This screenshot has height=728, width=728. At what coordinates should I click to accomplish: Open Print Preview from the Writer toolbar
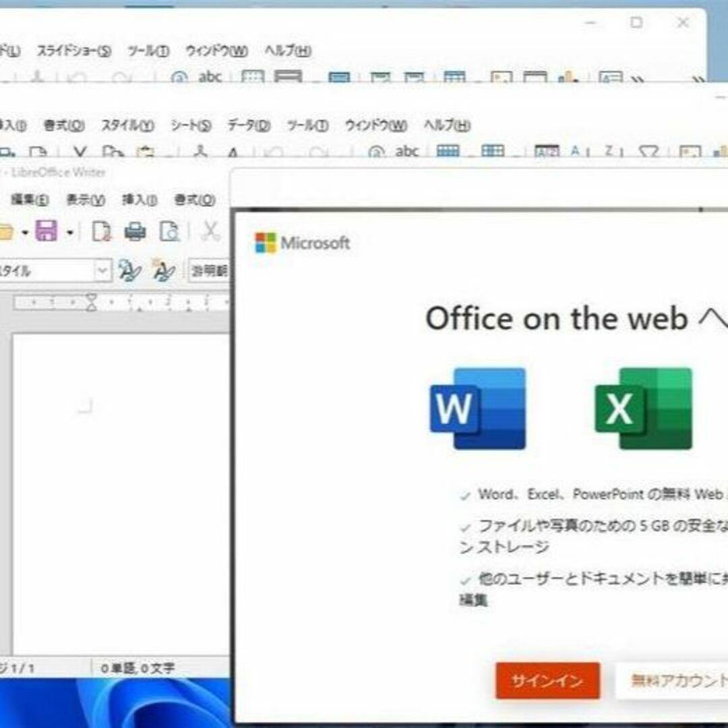(x=169, y=231)
